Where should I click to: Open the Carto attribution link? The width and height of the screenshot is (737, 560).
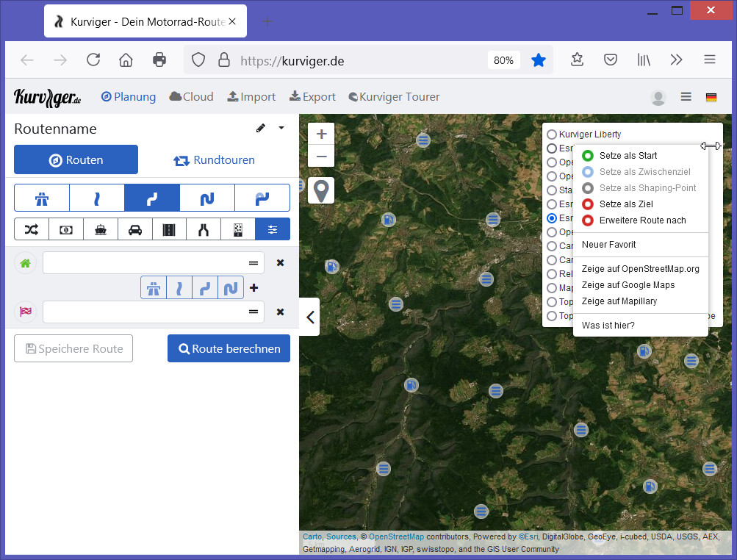tap(312, 536)
